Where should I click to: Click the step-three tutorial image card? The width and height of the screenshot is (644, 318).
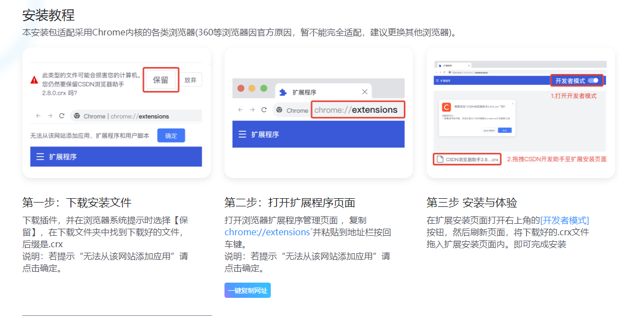coord(520,112)
